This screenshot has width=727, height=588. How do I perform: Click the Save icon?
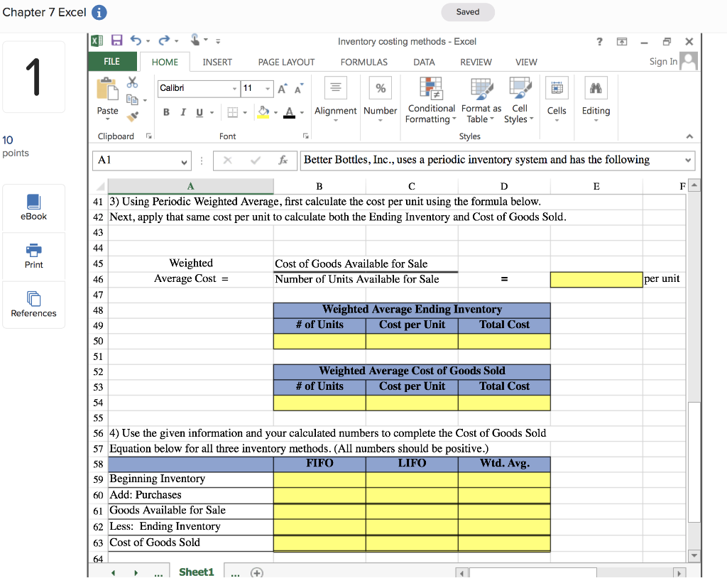pos(116,41)
